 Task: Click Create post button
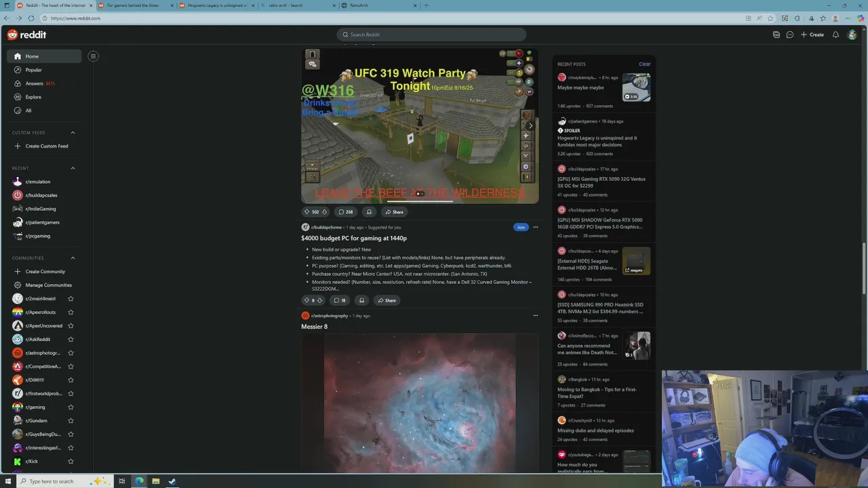click(x=812, y=35)
